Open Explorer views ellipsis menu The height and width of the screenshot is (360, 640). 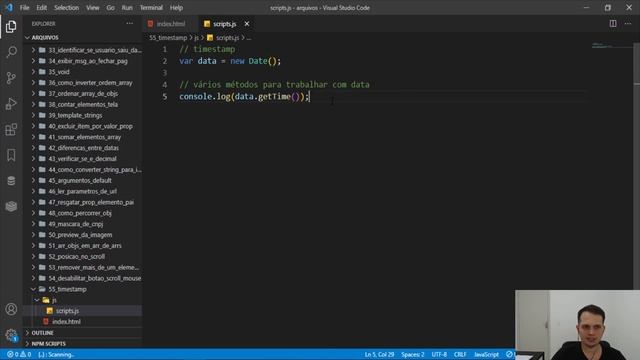point(129,24)
